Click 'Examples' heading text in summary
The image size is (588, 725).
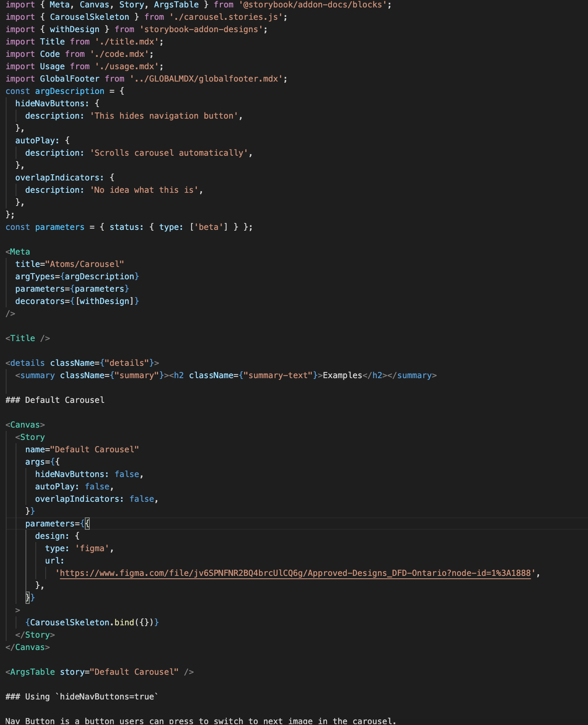(343, 375)
